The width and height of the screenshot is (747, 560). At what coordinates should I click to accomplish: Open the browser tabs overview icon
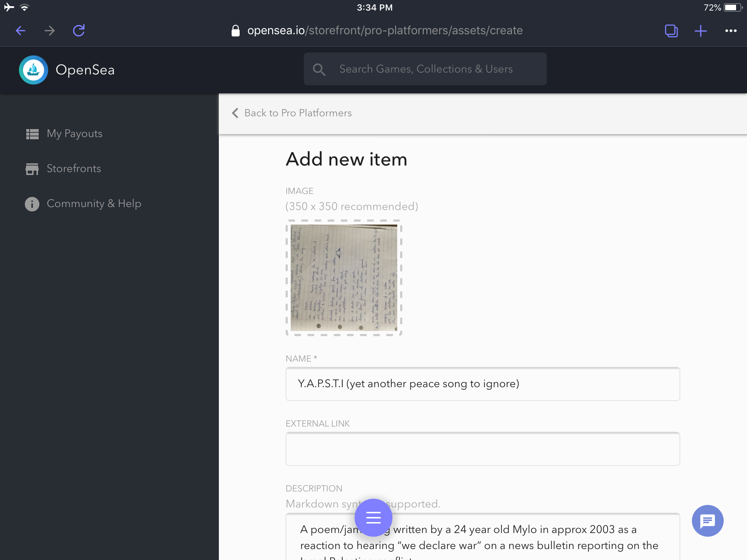(x=671, y=31)
